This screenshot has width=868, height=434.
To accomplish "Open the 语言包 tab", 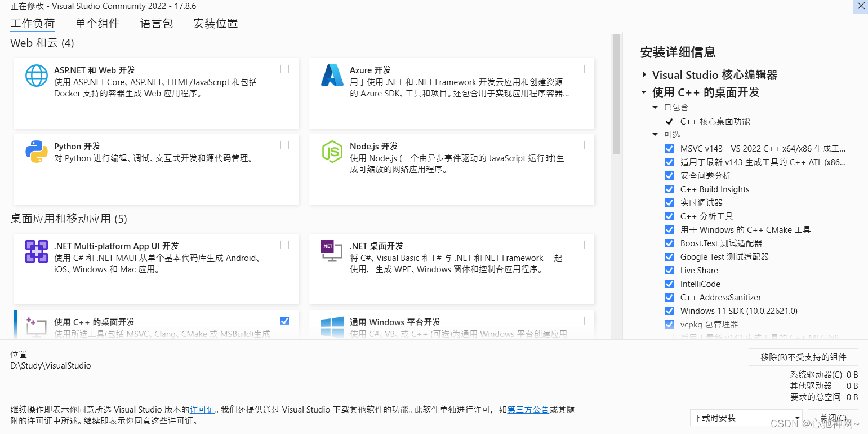I will tap(156, 23).
